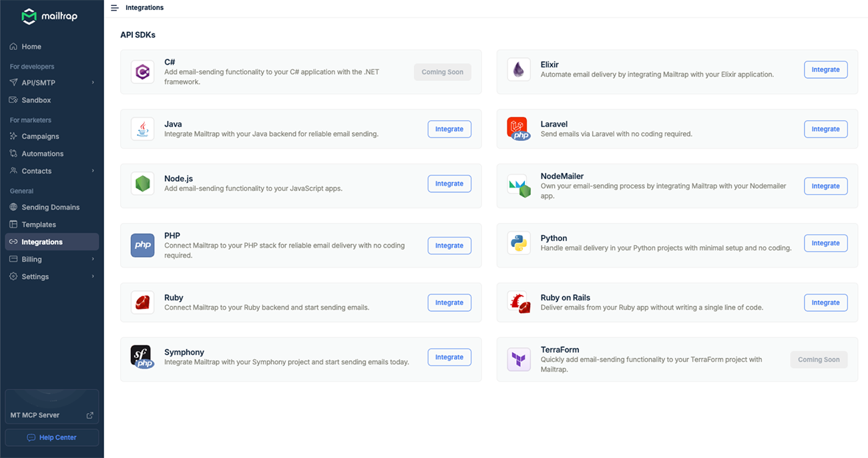This screenshot has width=868, height=458.
Task: Click the "Integrations" page title in header
Action: pyautogui.click(x=145, y=8)
